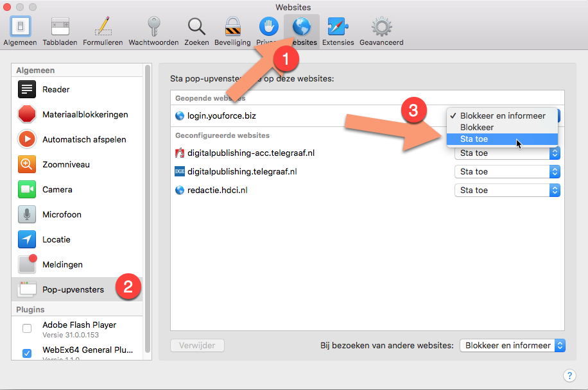Open dropdown for digitalpublishing-acc.telegraaf.nl
The image size is (588, 390).
507,153
